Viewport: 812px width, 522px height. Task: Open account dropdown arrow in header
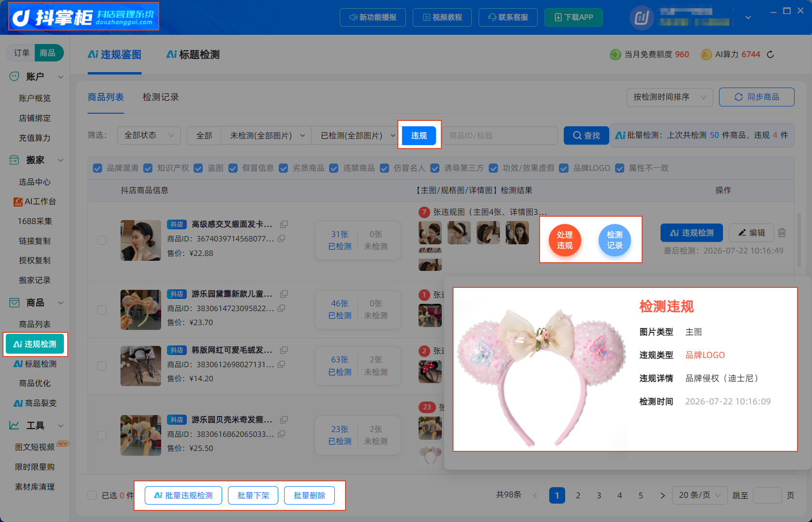748,18
